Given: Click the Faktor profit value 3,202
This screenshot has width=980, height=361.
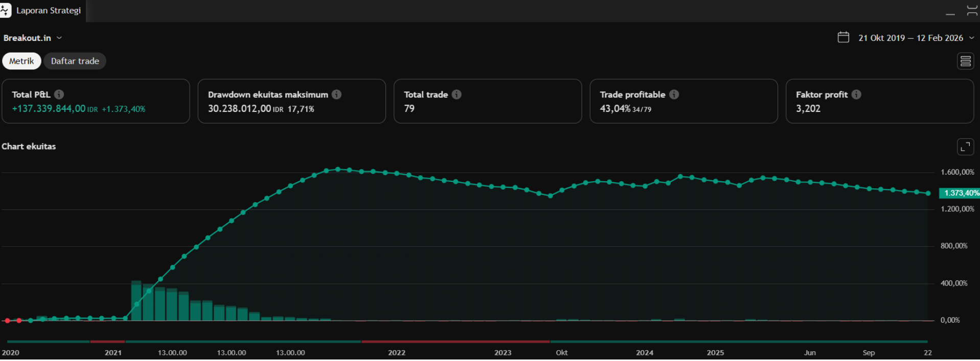Looking at the screenshot, I should pyautogui.click(x=808, y=109).
